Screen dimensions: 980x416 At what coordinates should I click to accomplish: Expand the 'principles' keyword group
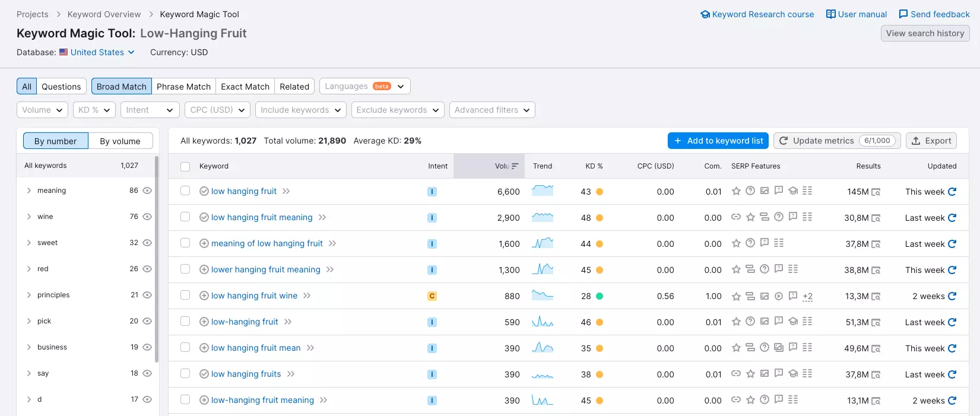pyautogui.click(x=29, y=295)
